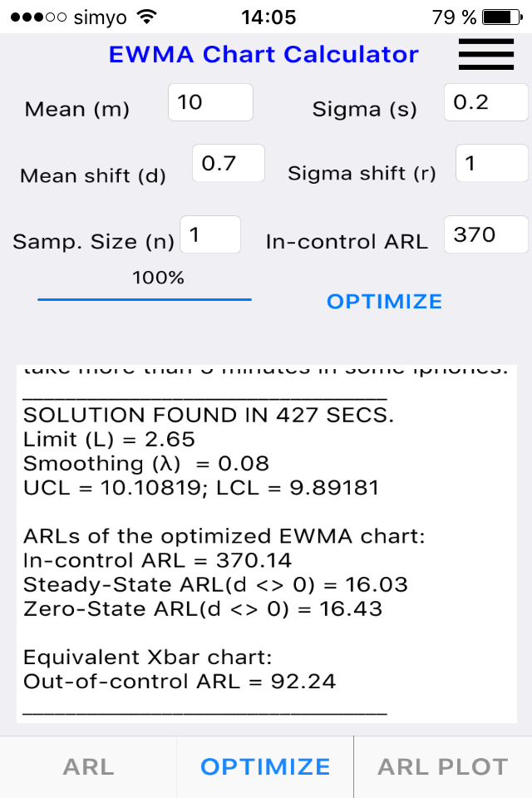Change the In-control ARL value field
532x798 pixels.
(x=486, y=235)
